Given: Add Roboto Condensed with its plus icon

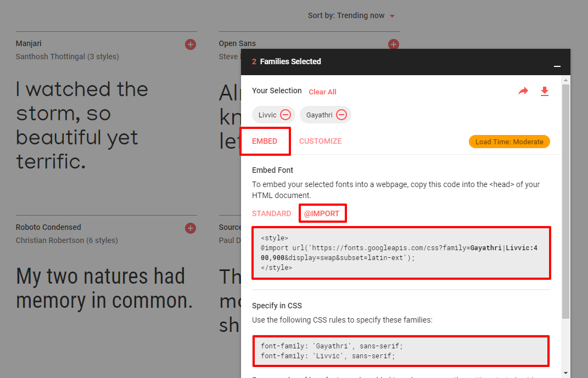Looking at the screenshot, I should tap(191, 228).
